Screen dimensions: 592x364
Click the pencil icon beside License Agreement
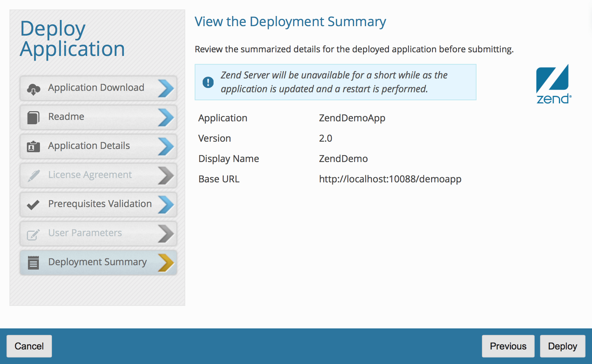point(33,176)
